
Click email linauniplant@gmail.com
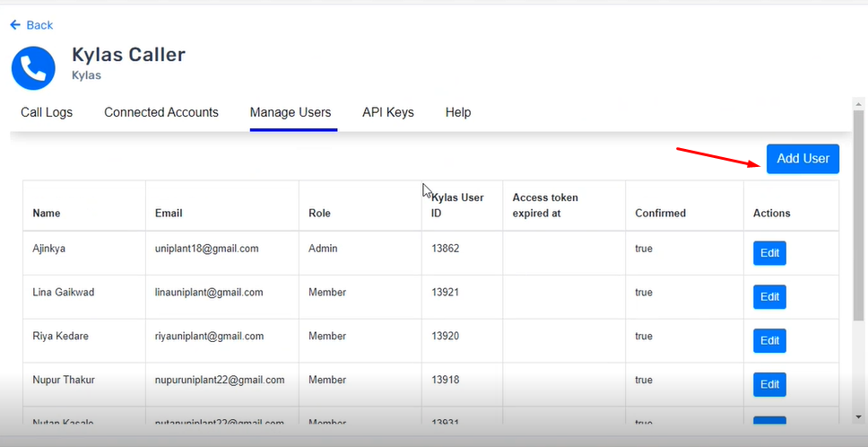point(209,293)
